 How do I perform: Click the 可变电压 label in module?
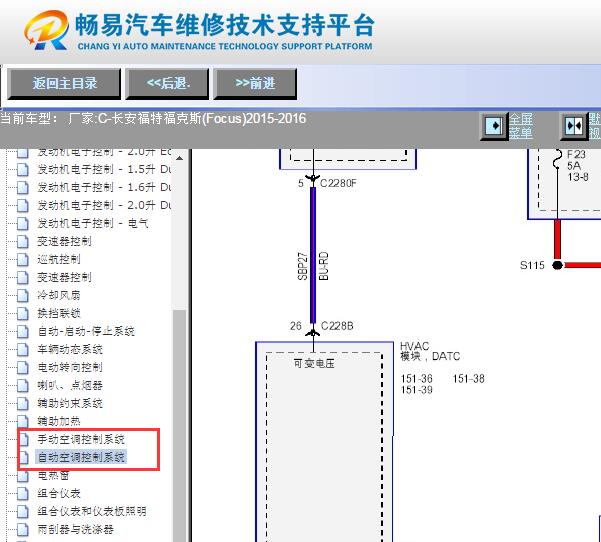(x=314, y=363)
